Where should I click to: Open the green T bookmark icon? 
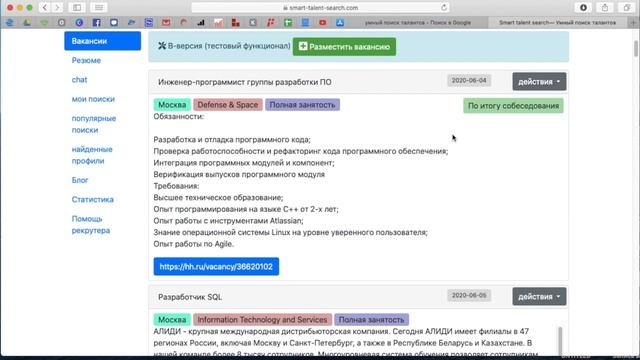288,23
